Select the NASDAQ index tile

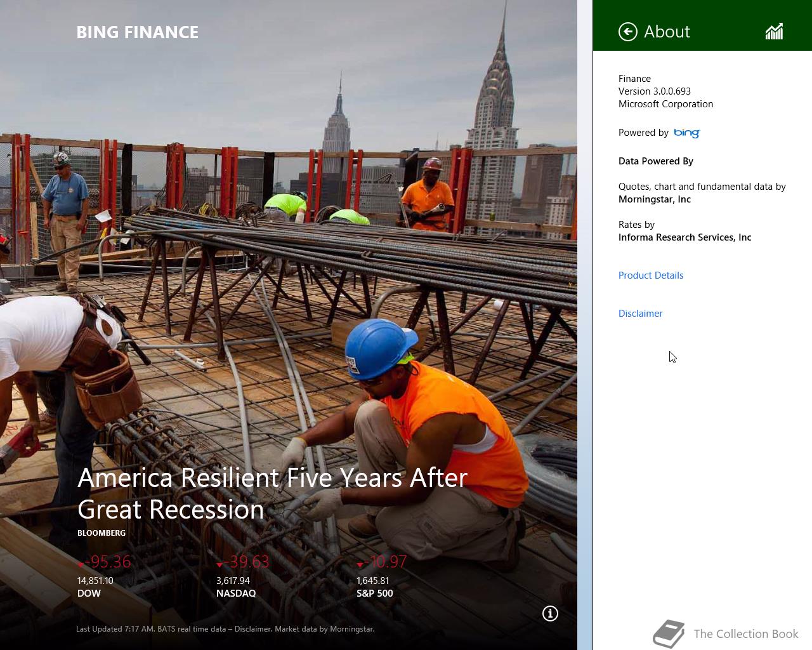(243, 576)
